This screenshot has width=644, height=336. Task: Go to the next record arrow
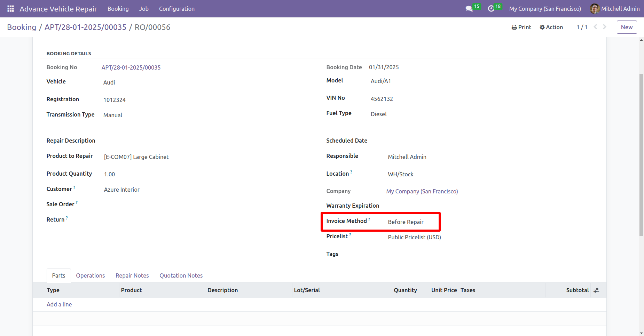(605, 27)
